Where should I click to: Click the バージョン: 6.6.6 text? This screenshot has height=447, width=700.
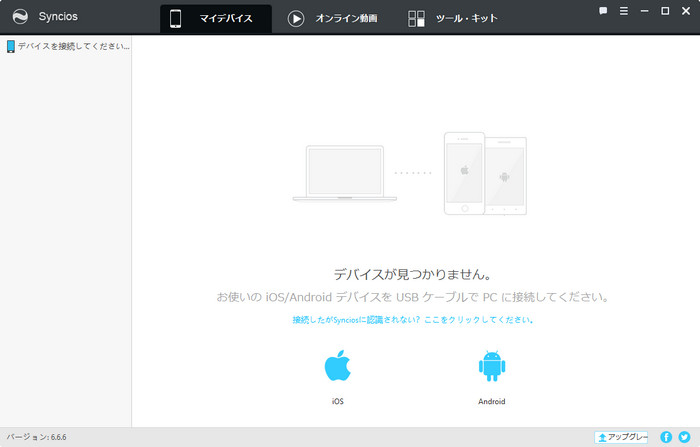(37, 437)
